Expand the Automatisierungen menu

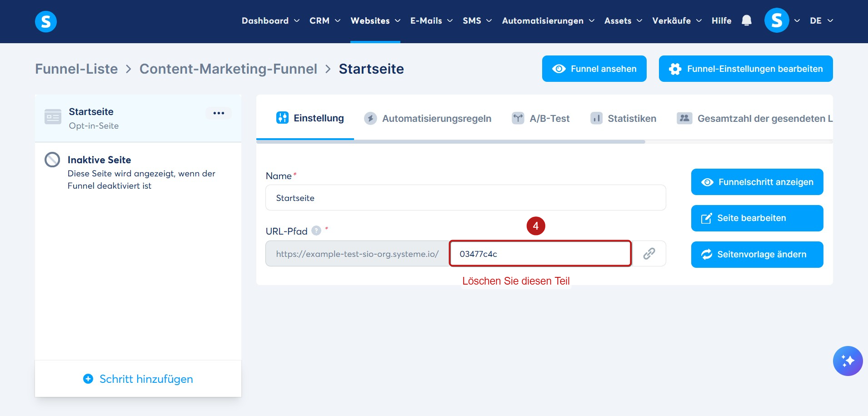coord(548,20)
